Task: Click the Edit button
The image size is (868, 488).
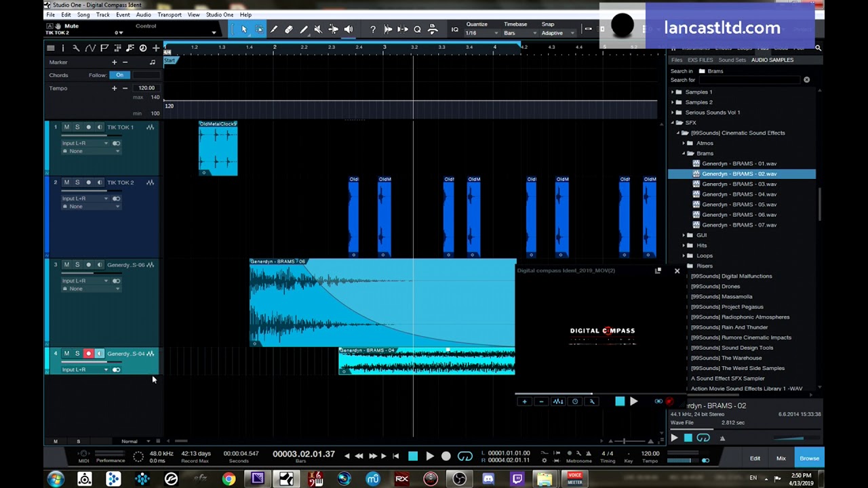Action: 755,458
